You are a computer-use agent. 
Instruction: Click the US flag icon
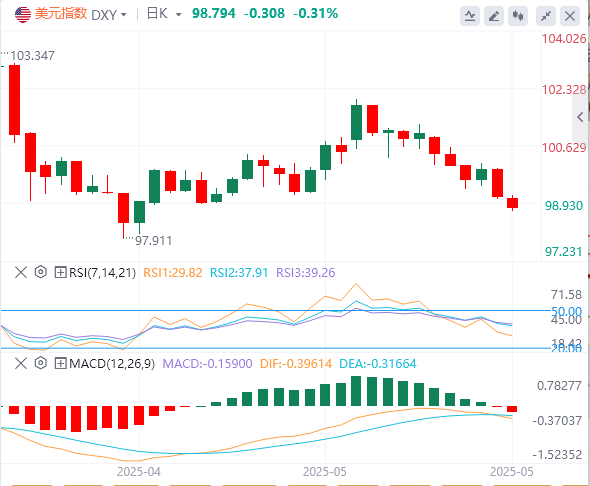23,15
